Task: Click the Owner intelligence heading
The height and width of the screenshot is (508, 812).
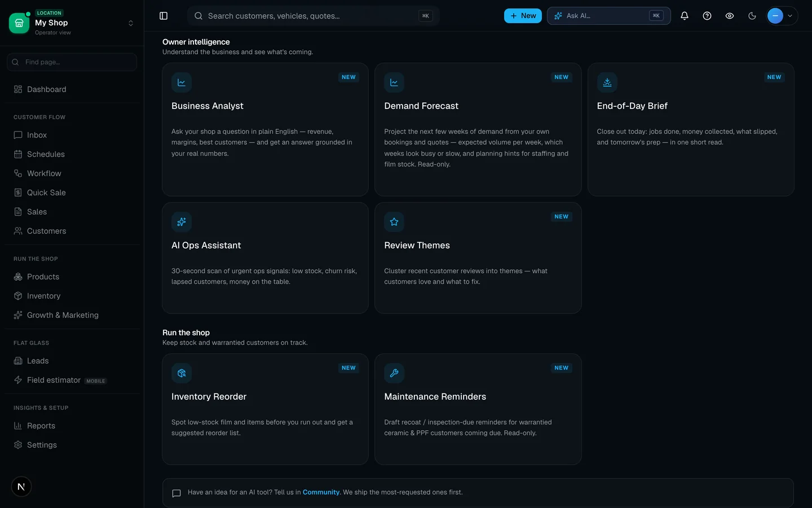Action: 196,42
